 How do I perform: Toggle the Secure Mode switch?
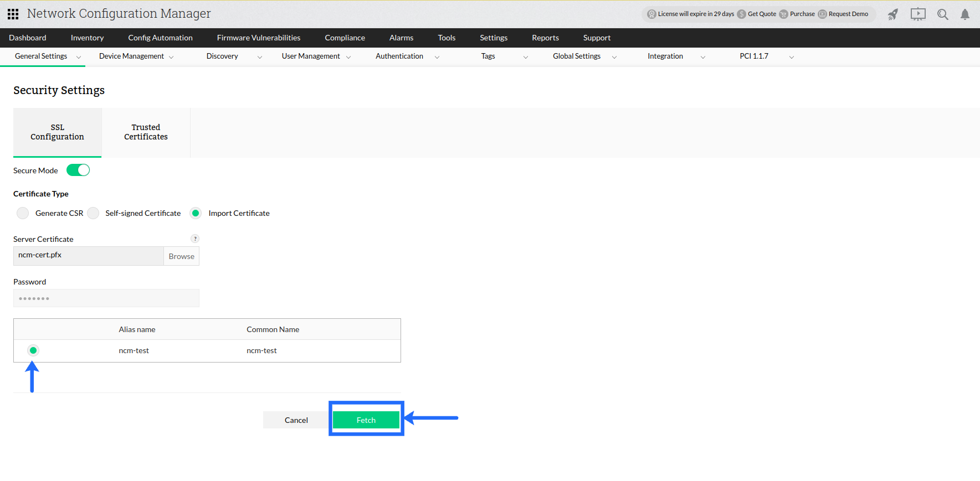click(x=78, y=170)
